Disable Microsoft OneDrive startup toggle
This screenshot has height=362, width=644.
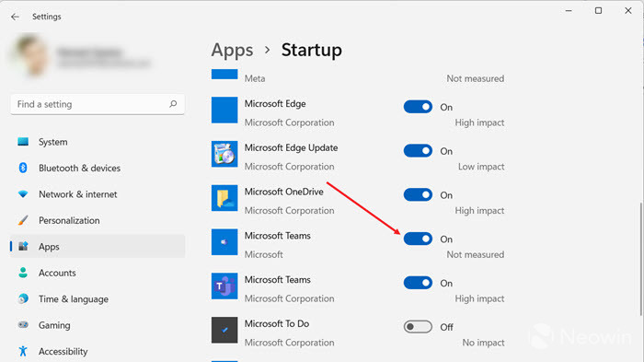(418, 195)
